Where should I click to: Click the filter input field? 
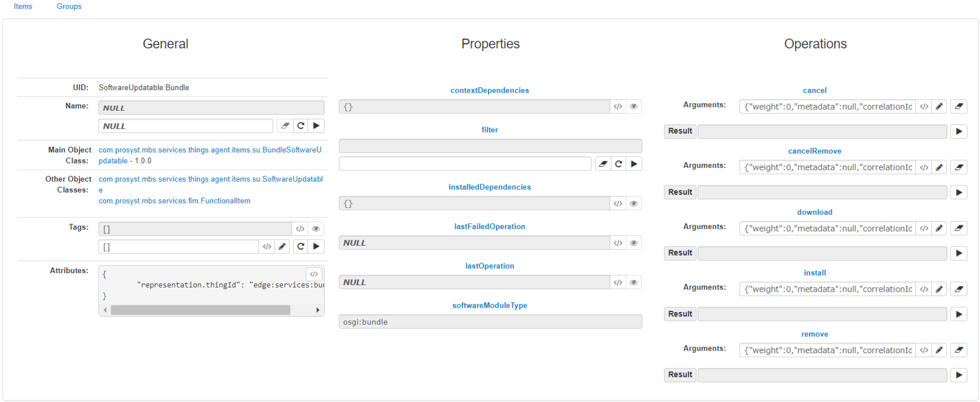click(465, 163)
